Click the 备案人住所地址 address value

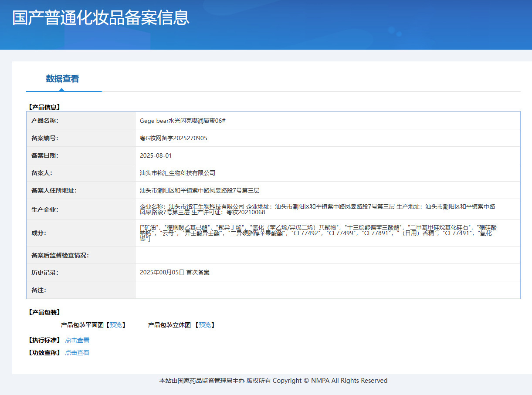coord(200,190)
